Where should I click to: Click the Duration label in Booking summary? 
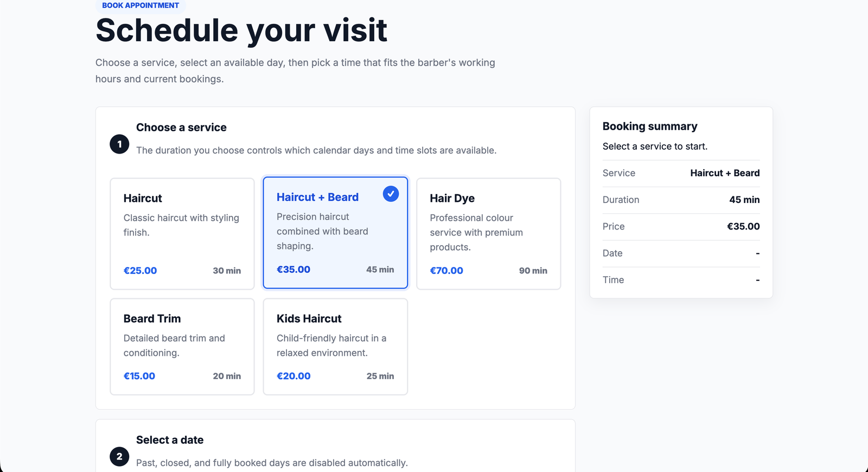pos(621,200)
